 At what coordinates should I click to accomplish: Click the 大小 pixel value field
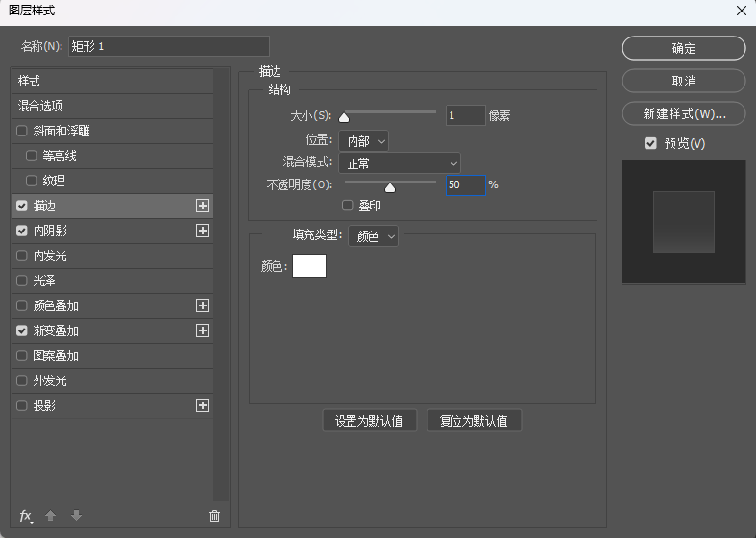[x=465, y=115]
